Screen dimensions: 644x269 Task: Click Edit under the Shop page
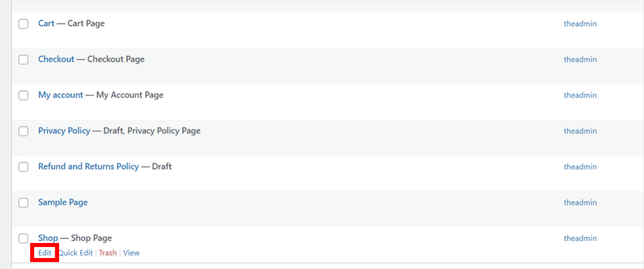[45, 253]
